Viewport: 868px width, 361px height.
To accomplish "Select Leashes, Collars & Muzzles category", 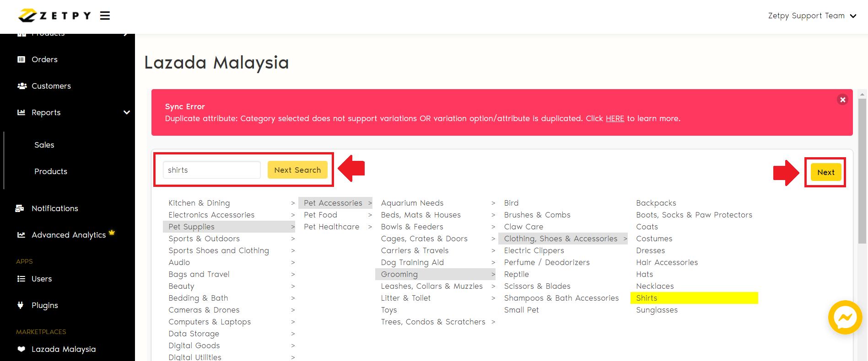I will coord(431,286).
